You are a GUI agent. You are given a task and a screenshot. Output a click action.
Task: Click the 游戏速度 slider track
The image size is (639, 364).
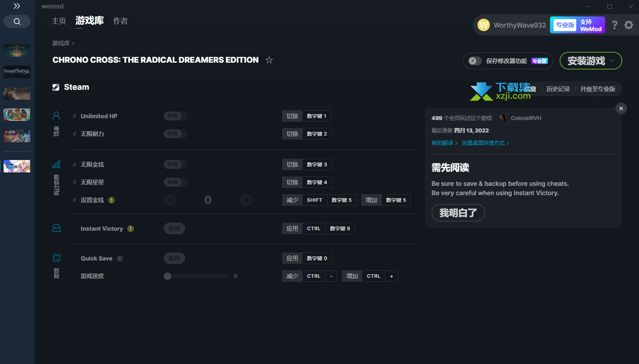click(197, 276)
